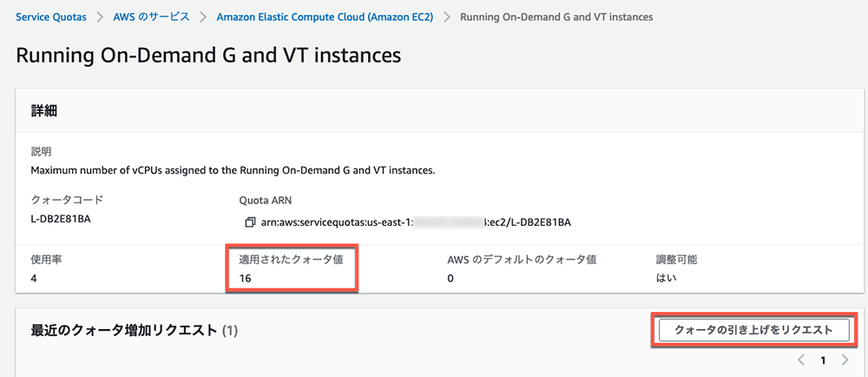Copy the Quota ARN with copy icon
The height and width of the screenshot is (377, 868).
pyautogui.click(x=250, y=222)
